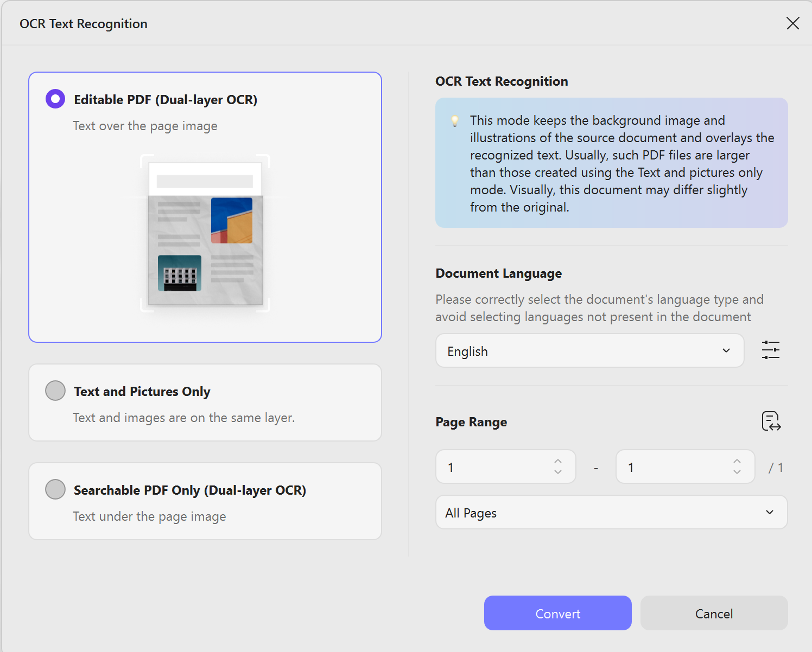Click the Page Range heading

pos(471,422)
